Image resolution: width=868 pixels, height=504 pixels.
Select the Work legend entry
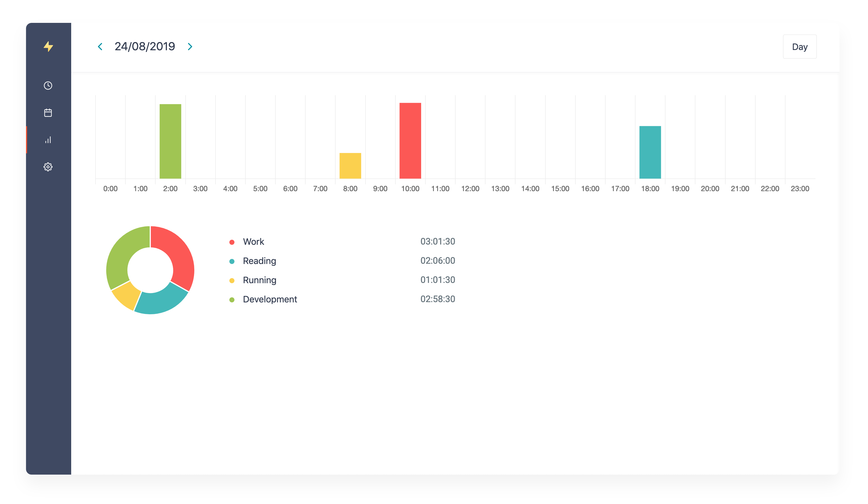(253, 242)
